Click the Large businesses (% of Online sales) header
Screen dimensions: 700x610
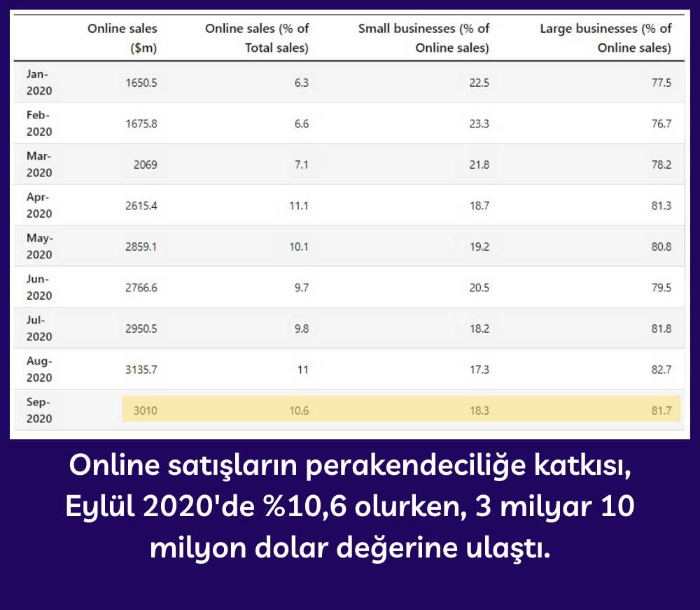605,38
